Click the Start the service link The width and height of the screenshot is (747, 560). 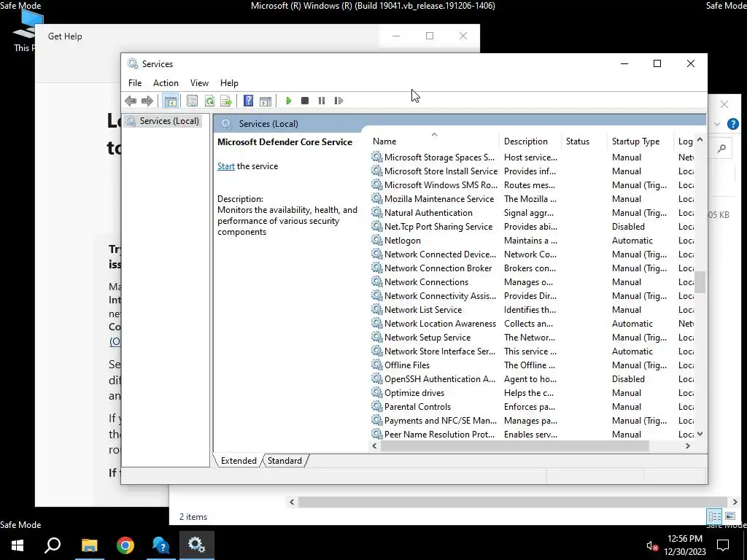click(x=226, y=166)
